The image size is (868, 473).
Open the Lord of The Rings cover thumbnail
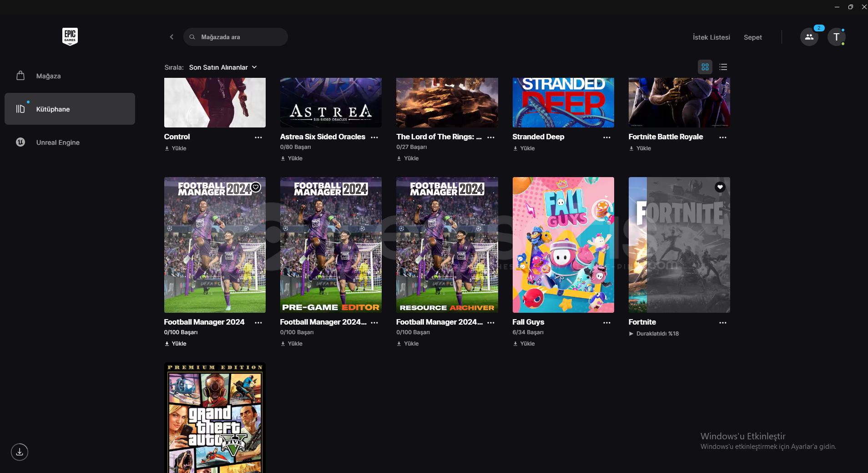point(447,102)
